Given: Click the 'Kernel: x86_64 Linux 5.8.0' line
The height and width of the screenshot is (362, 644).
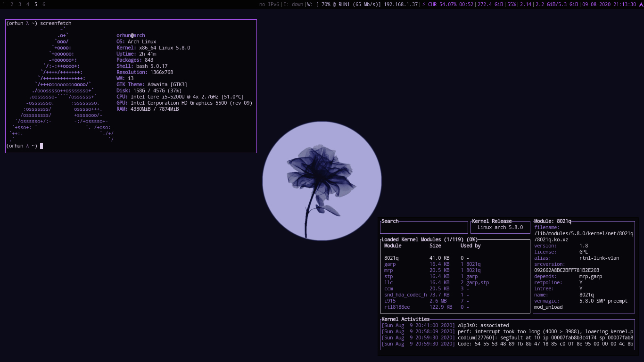Looking at the screenshot, I should pos(153,48).
